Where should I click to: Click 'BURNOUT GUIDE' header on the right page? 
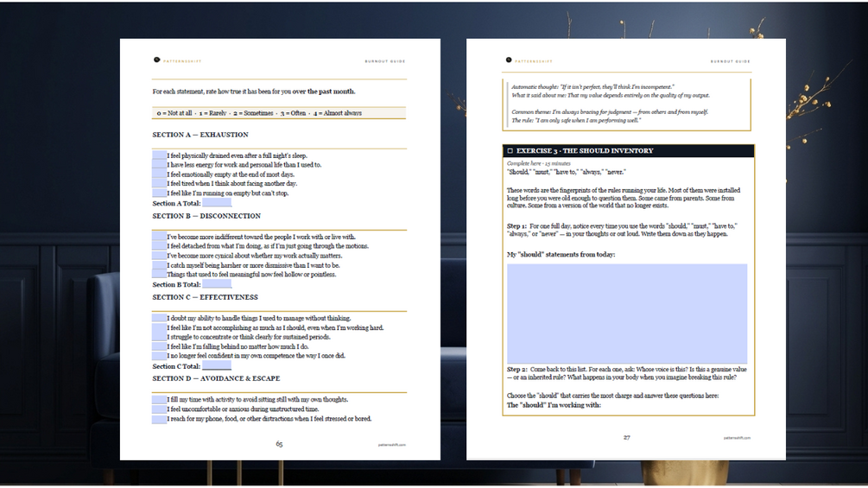(x=730, y=61)
